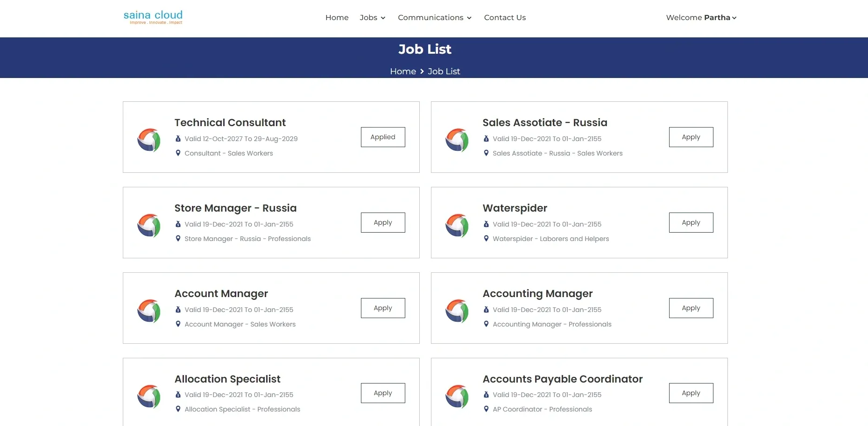Click the Waterspider job company logo
Viewport: 868px width, 426px height.
coord(457,225)
